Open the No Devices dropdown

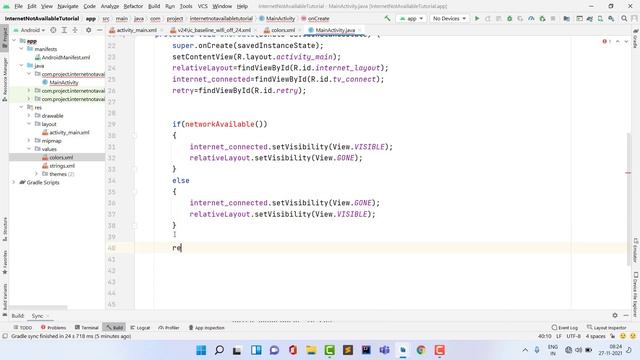pyautogui.click(x=449, y=18)
